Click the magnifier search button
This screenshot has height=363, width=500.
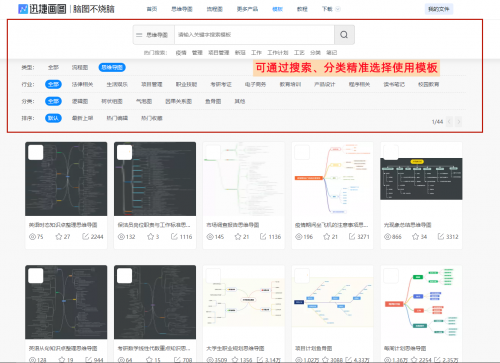344,35
